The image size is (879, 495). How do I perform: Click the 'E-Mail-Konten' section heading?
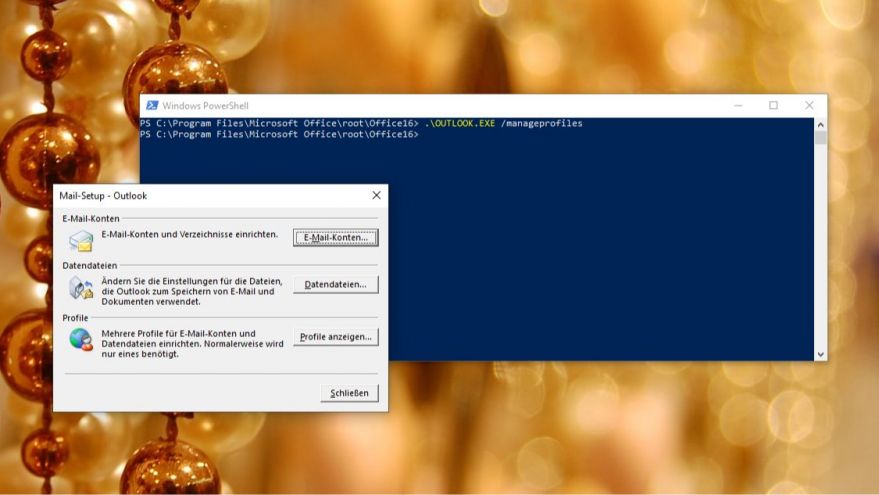tap(91, 219)
